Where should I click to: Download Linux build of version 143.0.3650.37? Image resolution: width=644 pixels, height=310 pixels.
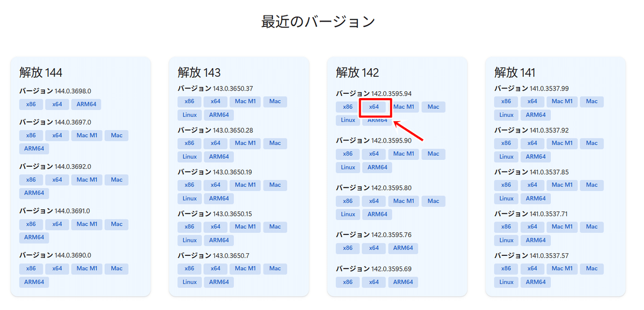pyautogui.click(x=189, y=115)
